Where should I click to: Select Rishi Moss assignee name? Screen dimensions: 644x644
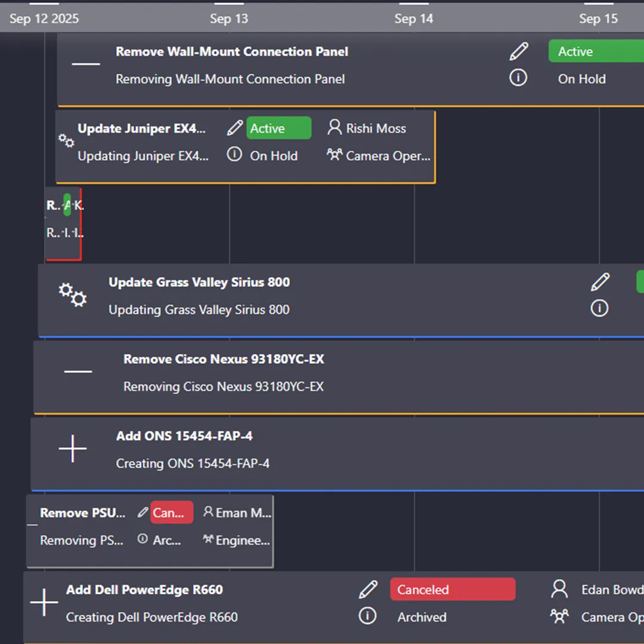tap(376, 129)
